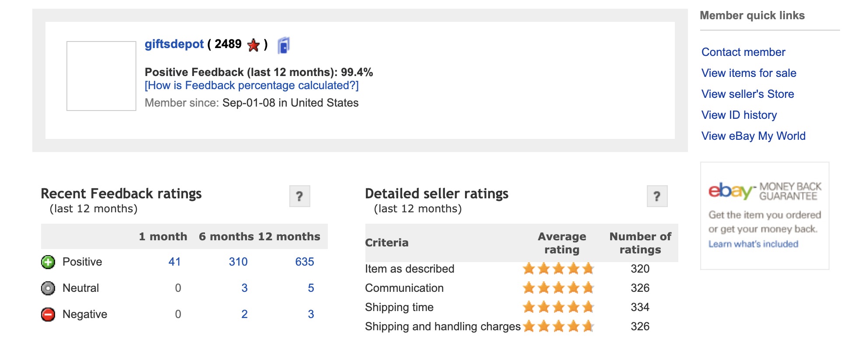
Task: Click the green Positive feedback icon
Action: pos(48,262)
